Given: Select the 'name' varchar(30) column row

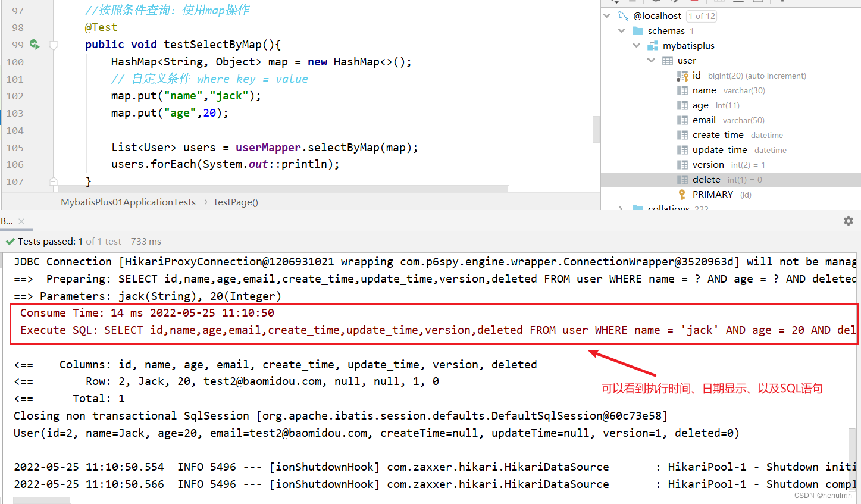Looking at the screenshot, I should (731, 90).
